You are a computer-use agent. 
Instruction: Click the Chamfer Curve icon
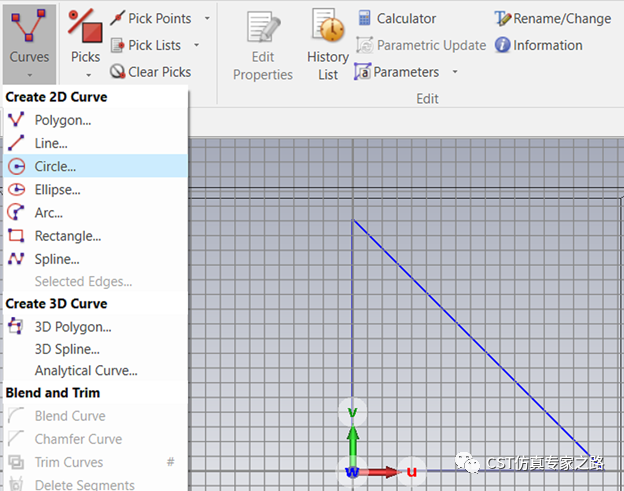(x=16, y=438)
